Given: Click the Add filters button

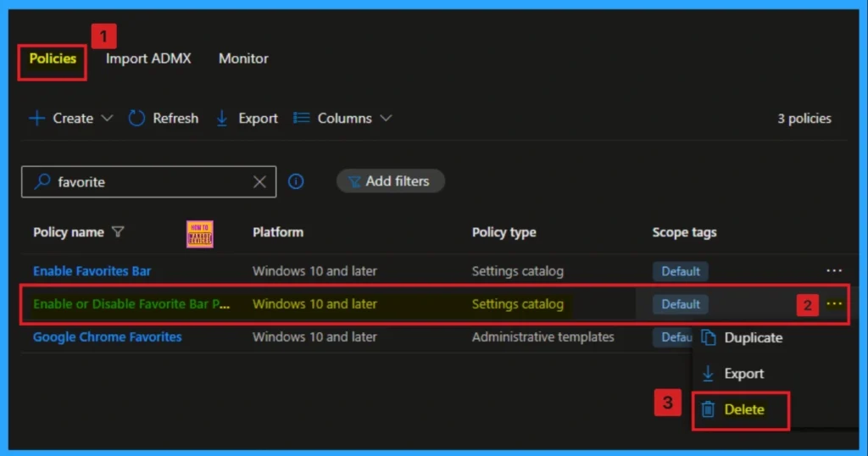Looking at the screenshot, I should (391, 181).
